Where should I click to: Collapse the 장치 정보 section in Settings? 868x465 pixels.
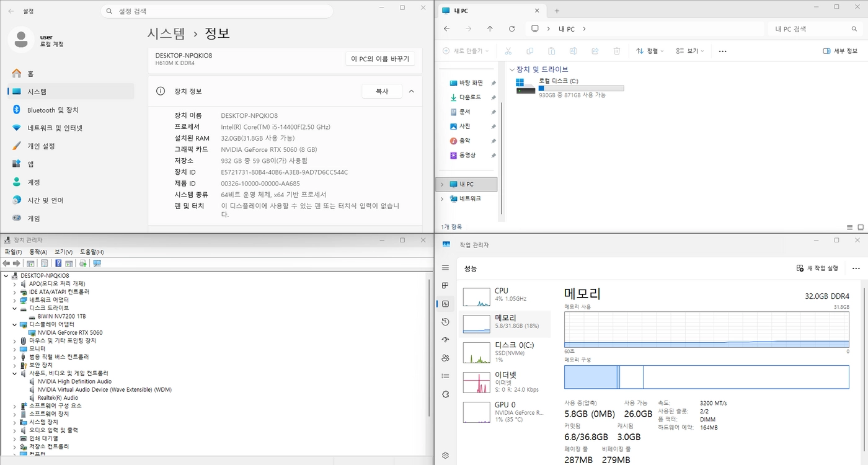(411, 91)
